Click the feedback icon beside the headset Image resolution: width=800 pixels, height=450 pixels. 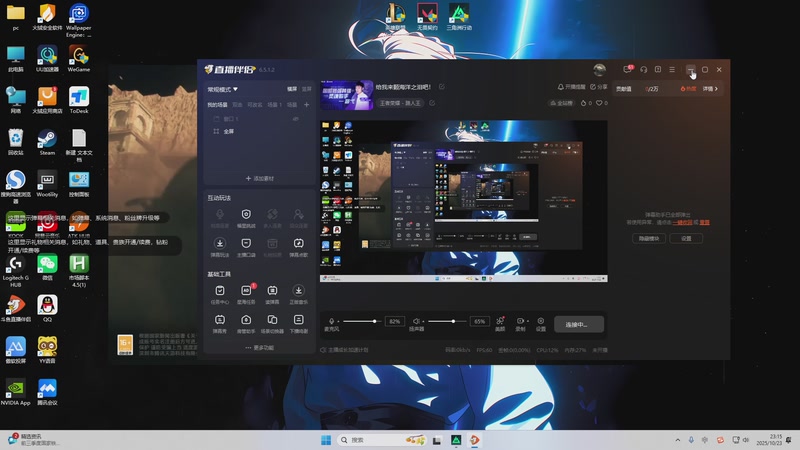click(x=658, y=69)
